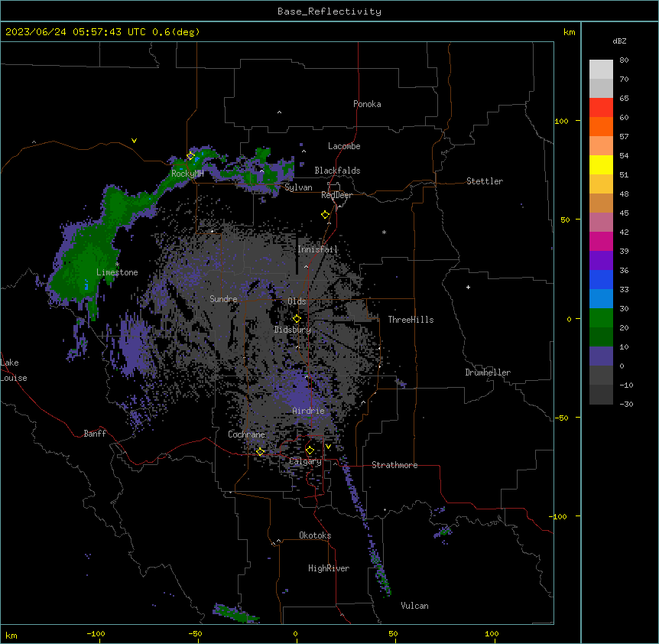The width and height of the screenshot is (659, 644).
Task: Click the -100 tick label on right vertical axis
Action: click(x=559, y=516)
